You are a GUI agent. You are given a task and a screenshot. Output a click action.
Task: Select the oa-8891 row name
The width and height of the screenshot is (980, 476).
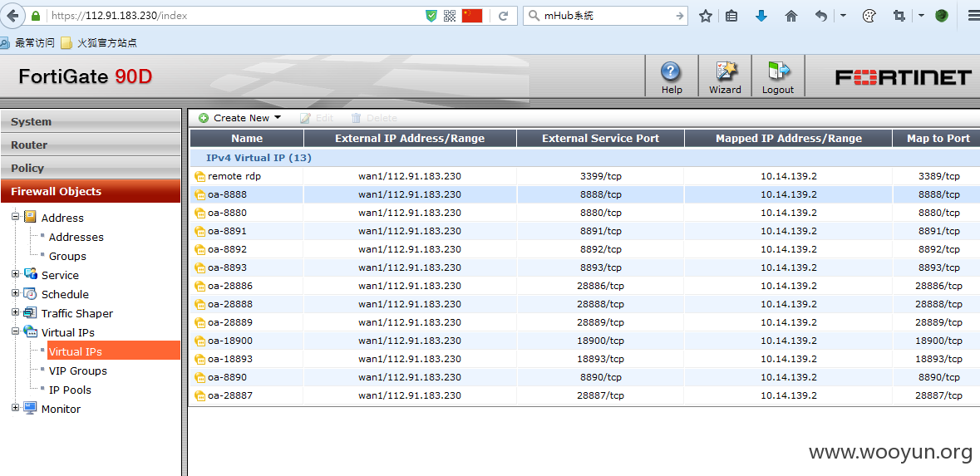click(227, 231)
